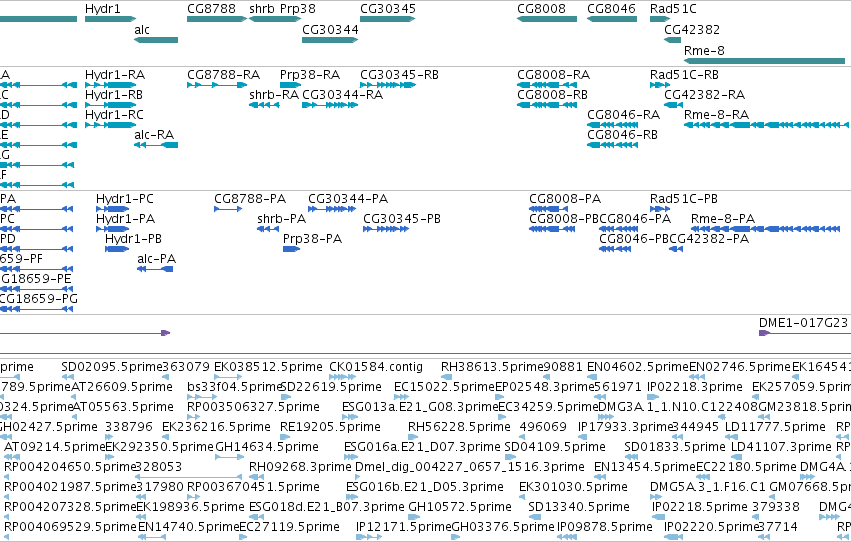This screenshot has width=851, height=542.
Task: Select the Rad51C gene label
Action: 673,9
